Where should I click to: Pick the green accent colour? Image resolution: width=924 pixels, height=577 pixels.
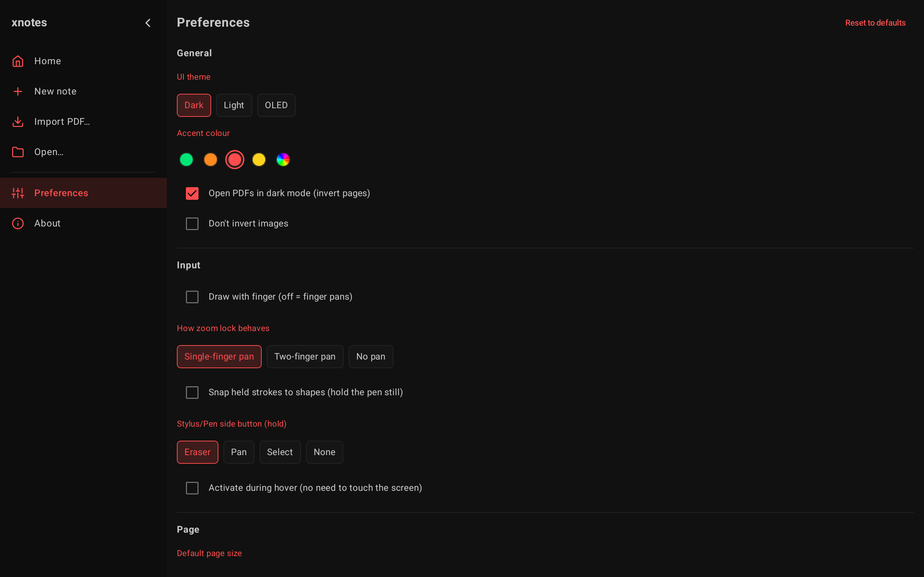click(x=186, y=159)
